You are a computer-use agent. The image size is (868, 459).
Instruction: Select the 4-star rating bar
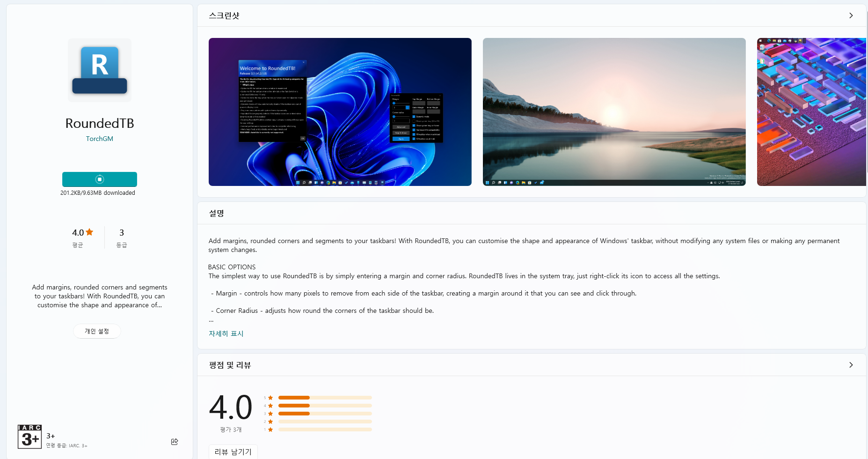point(325,406)
